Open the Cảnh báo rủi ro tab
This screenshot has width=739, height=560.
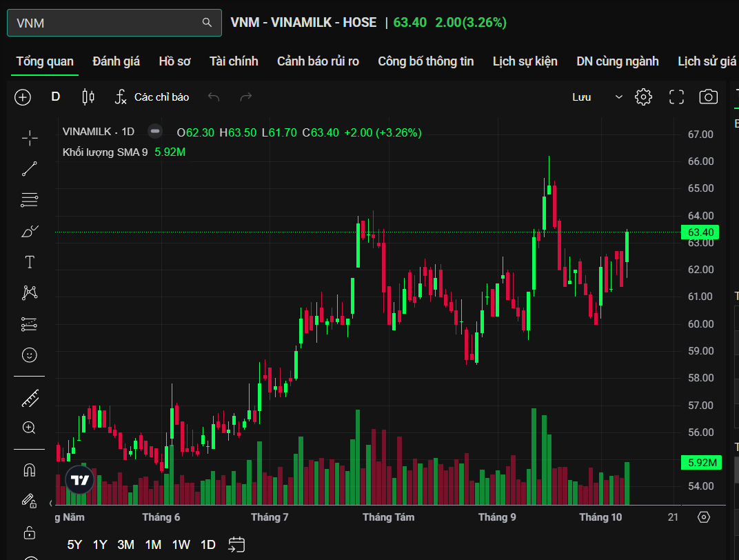tap(318, 61)
